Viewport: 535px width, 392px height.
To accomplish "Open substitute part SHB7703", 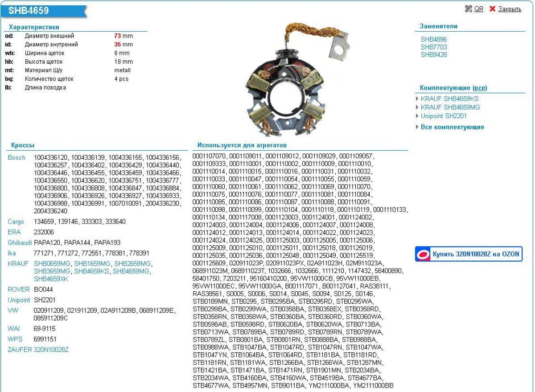I will pos(433,47).
